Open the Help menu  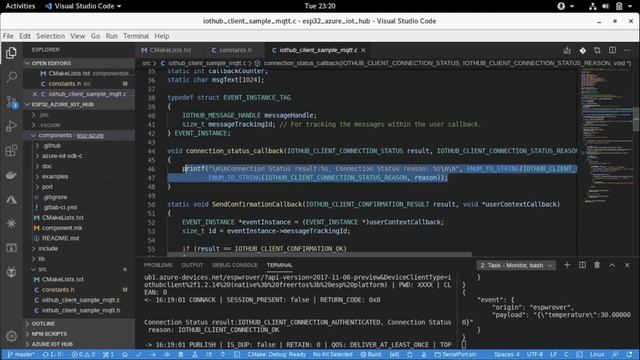(162, 36)
